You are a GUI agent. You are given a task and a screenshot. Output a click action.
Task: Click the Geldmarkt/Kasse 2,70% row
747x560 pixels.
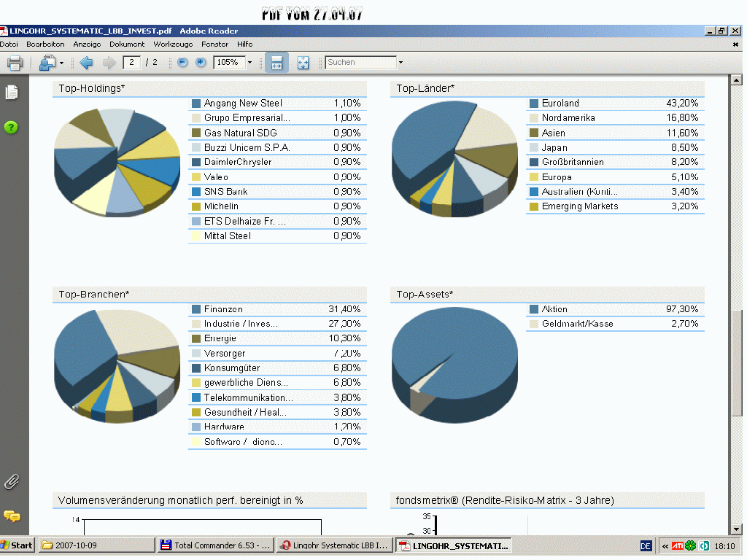[x=615, y=324]
